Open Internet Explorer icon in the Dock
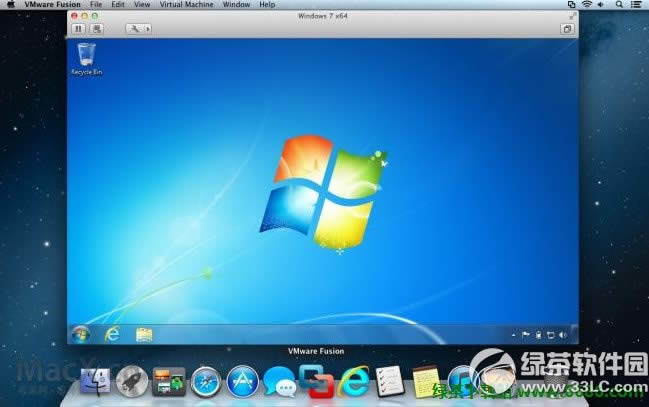 [353, 381]
